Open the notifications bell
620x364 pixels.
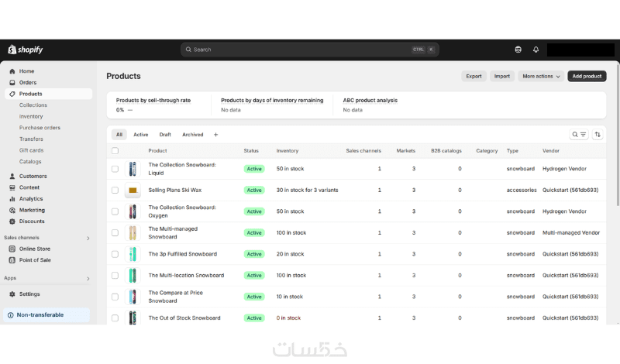536,50
